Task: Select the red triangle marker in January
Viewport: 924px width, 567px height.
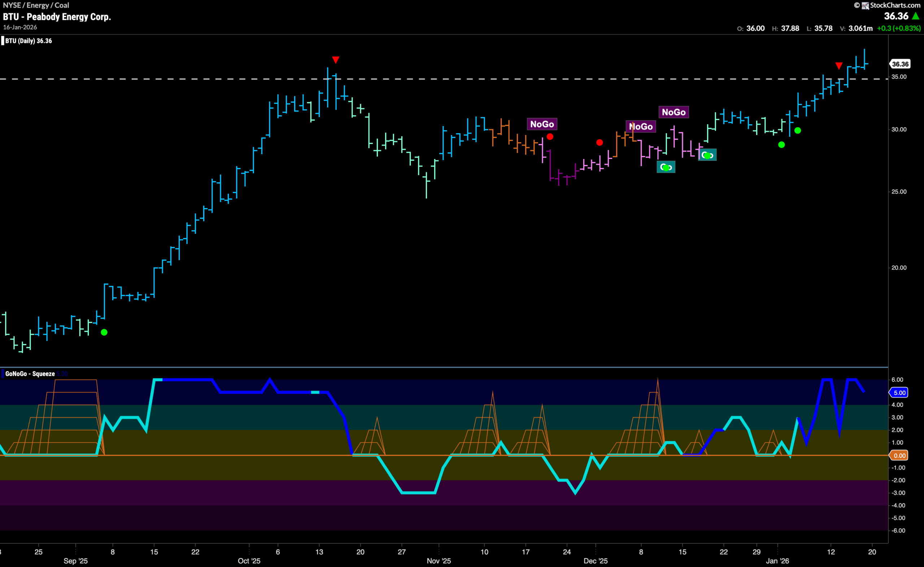Action: (839, 66)
